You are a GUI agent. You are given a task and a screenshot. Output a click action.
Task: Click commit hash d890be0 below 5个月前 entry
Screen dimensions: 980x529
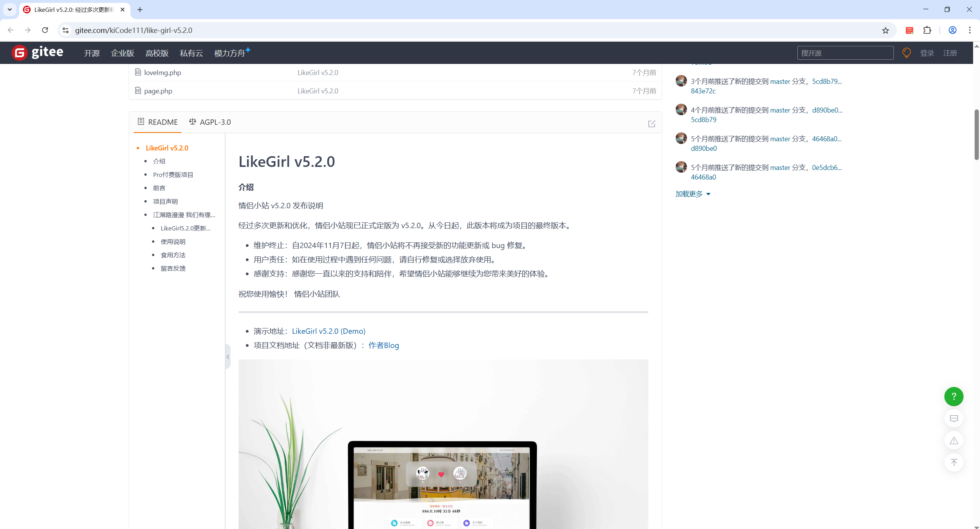pyautogui.click(x=704, y=148)
